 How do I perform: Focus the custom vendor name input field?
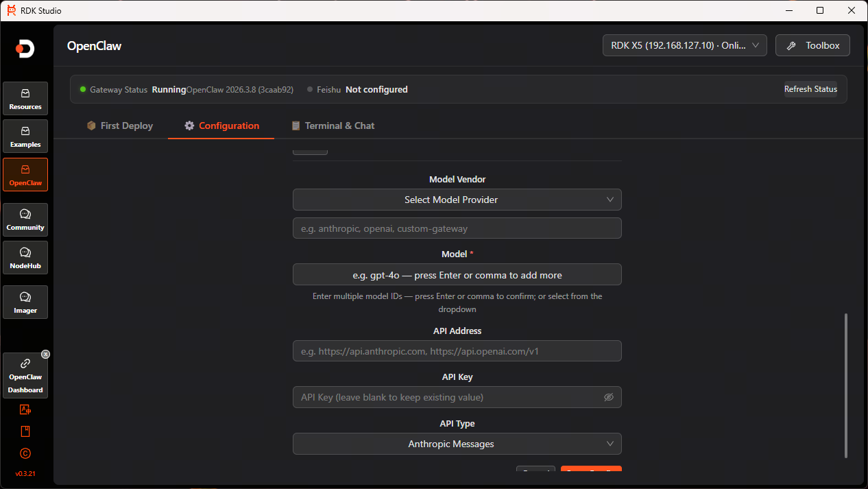[457, 228]
